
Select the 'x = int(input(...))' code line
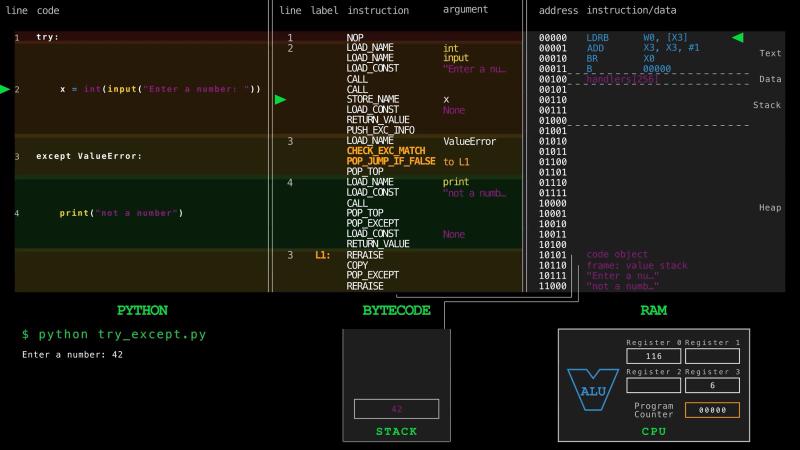pos(160,89)
